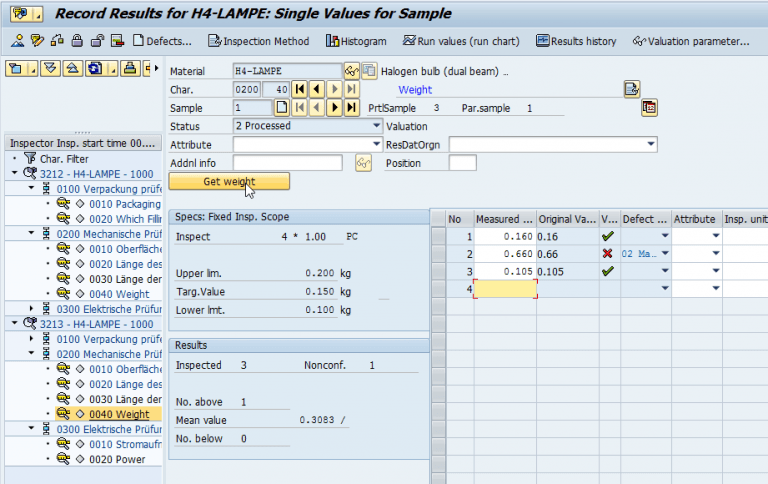Click the Get weight button
Screen dimensions: 768x484
[x=229, y=181]
